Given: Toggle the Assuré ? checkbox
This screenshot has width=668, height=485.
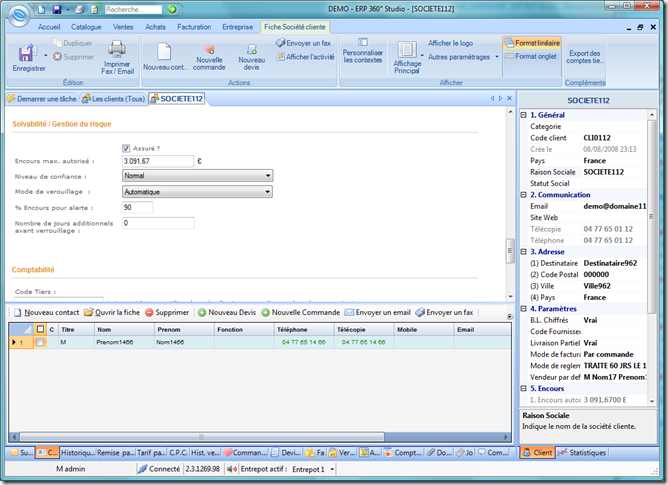Looking at the screenshot, I should coord(126,148).
